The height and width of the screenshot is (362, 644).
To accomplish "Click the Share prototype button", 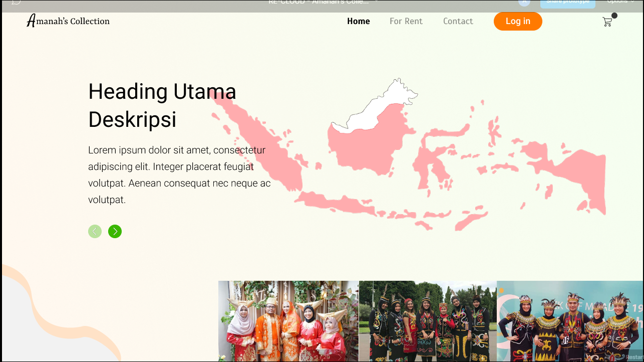I will pos(567,3).
